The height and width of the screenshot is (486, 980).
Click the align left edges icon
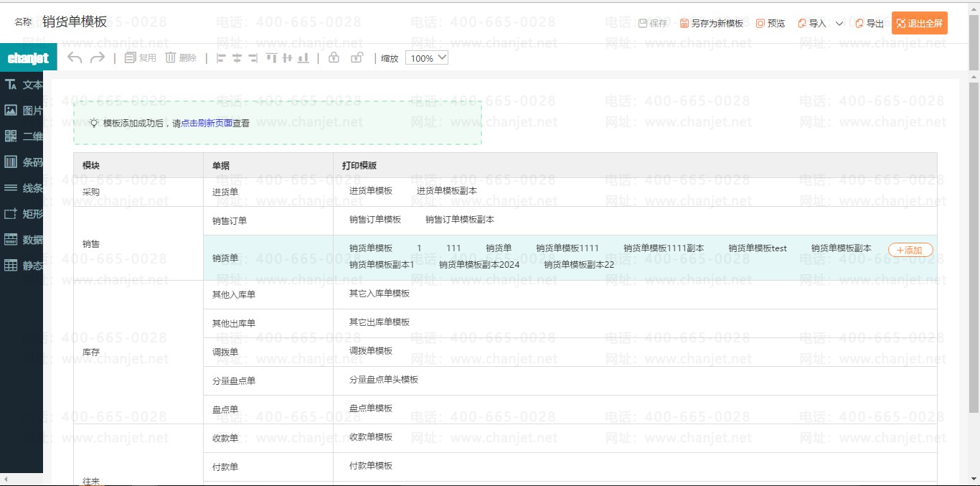[221, 58]
